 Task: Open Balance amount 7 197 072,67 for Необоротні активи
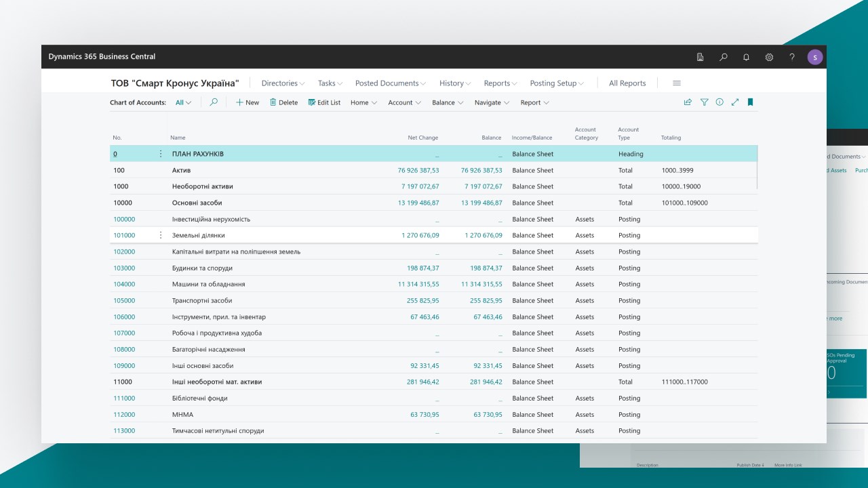point(484,186)
